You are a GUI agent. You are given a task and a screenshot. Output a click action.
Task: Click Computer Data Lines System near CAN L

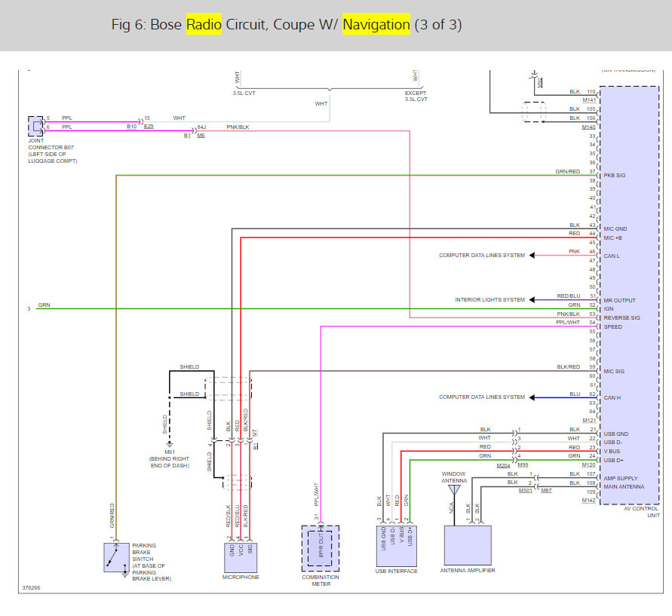[x=482, y=256]
